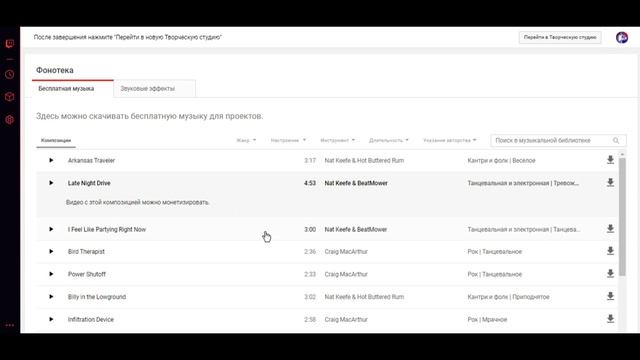
Task: Click the Power Shutoff title
Action: click(x=87, y=274)
